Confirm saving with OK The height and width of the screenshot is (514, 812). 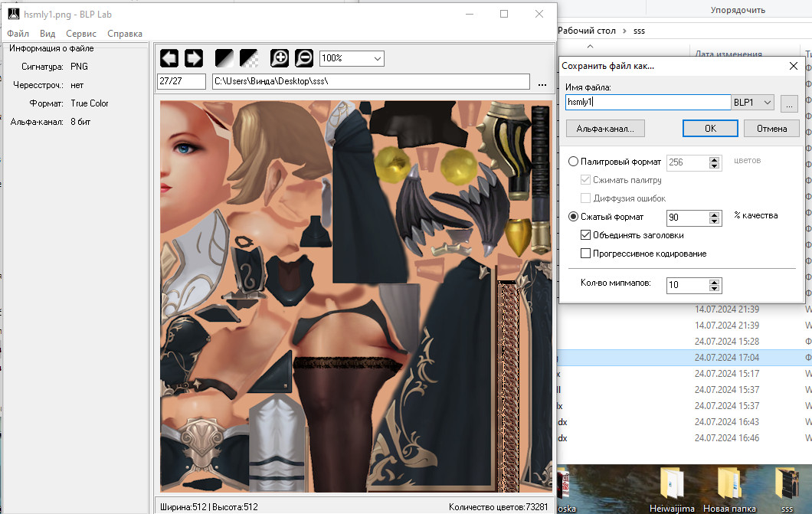point(710,129)
